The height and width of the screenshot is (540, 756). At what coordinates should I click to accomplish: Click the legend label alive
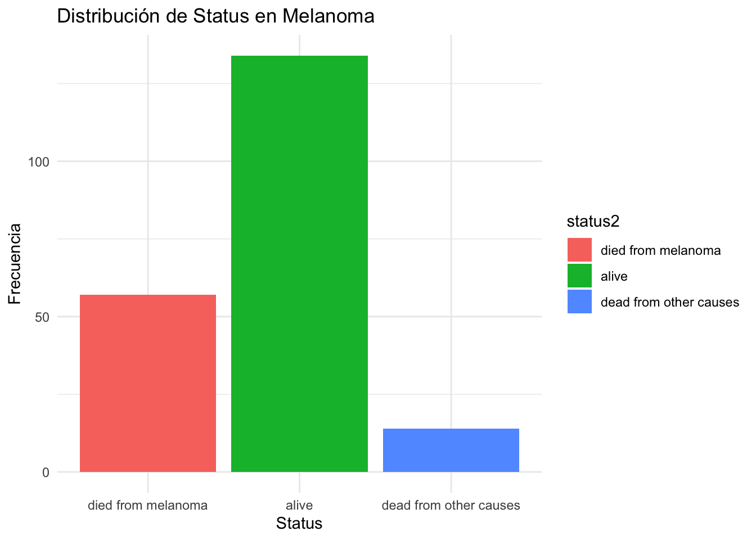(x=614, y=276)
